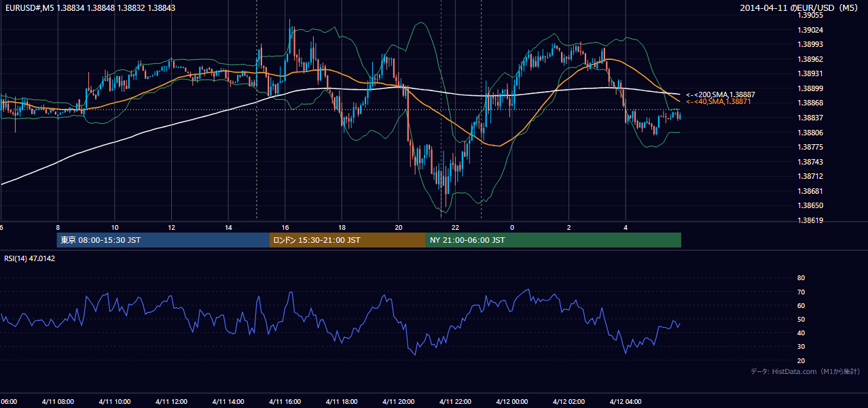Click hour tick 14 under price chart
Screen dimensions: 868x408
point(228,228)
